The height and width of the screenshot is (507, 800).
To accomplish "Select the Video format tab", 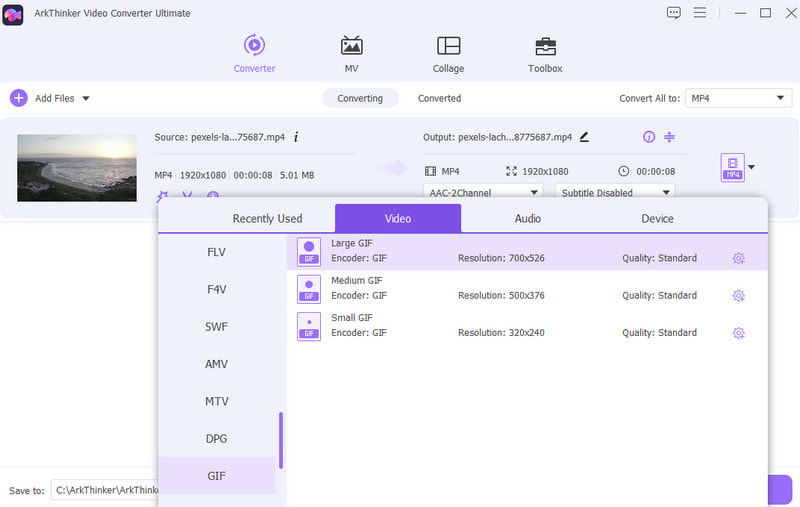I will (398, 218).
